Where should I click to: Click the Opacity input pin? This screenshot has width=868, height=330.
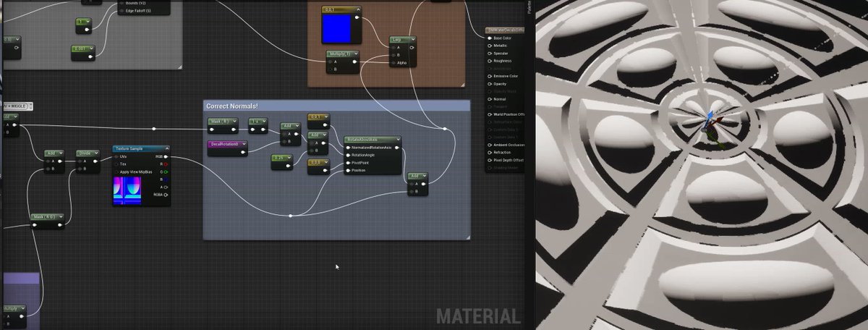click(x=490, y=84)
